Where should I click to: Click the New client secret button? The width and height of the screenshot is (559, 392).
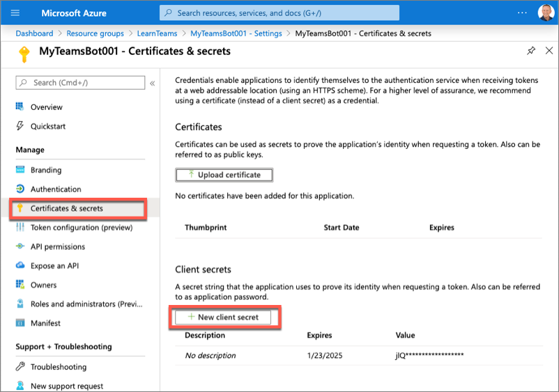tap(223, 317)
